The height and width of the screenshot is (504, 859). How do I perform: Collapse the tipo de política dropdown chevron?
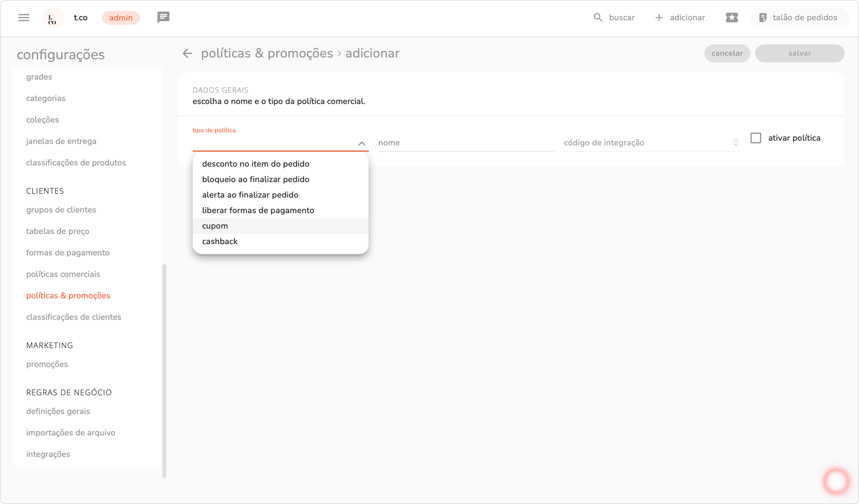362,143
